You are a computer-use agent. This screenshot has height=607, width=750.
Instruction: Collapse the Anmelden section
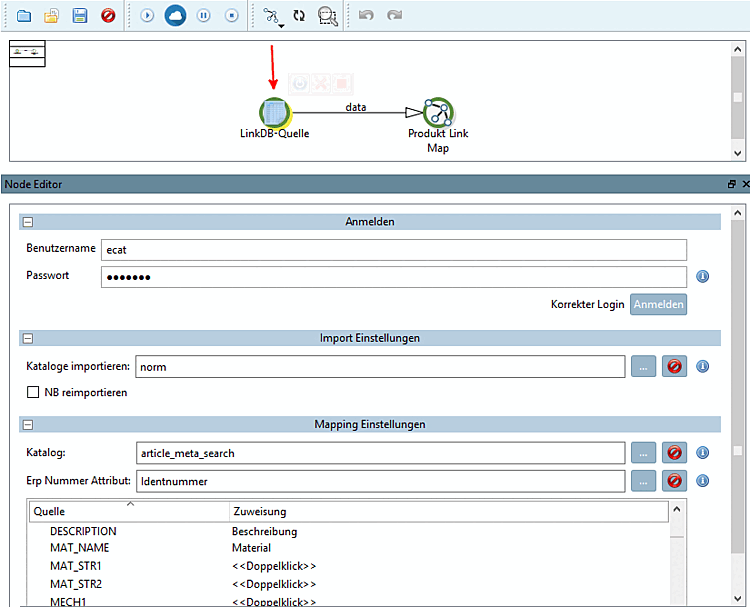pos(28,222)
